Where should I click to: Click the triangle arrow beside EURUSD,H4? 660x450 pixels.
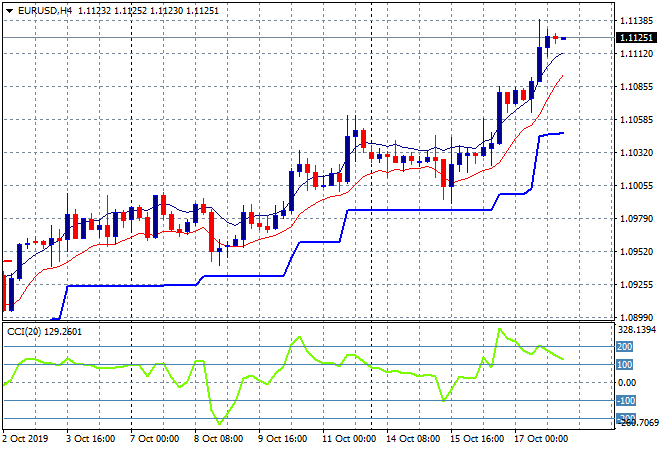9,11
